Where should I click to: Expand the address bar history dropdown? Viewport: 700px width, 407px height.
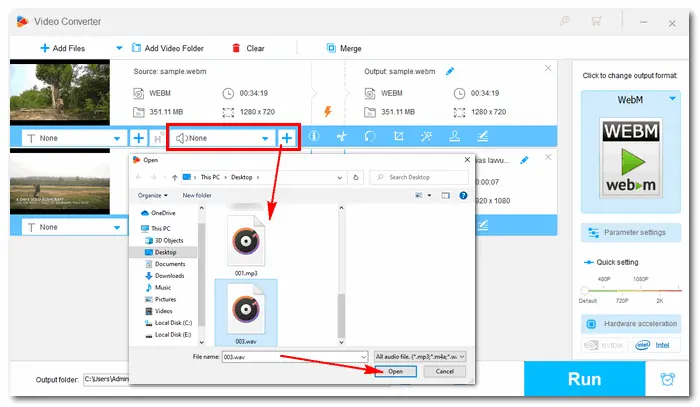[340, 178]
